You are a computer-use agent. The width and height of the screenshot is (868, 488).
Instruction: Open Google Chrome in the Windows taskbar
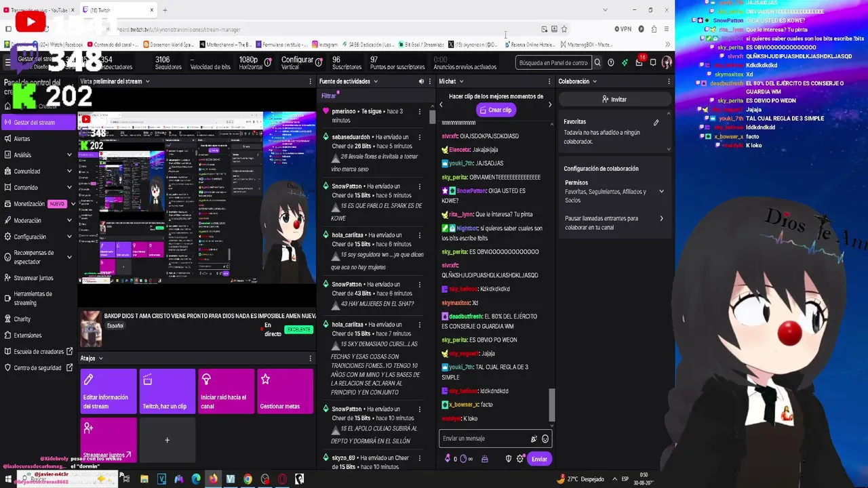pyautogui.click(x=248, y=479)
